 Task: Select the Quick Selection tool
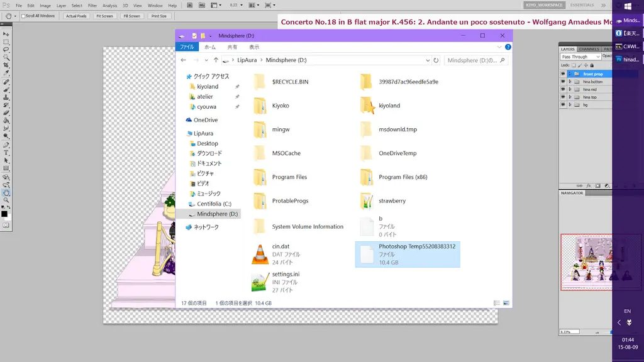point(6,57)
